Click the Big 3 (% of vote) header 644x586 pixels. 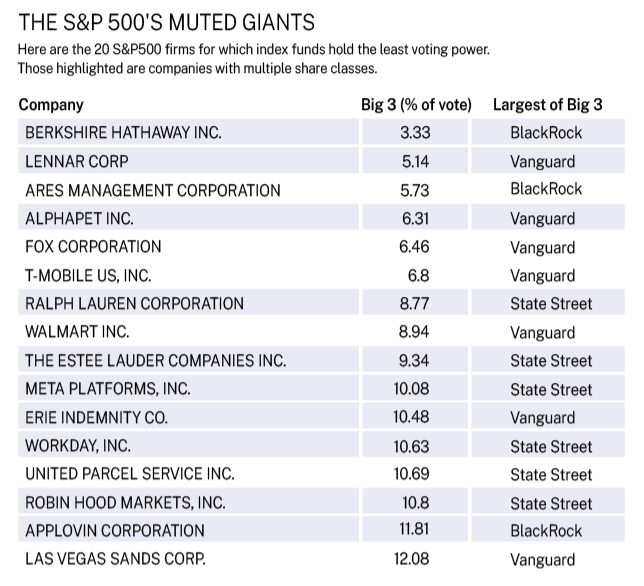coord(416,105)
